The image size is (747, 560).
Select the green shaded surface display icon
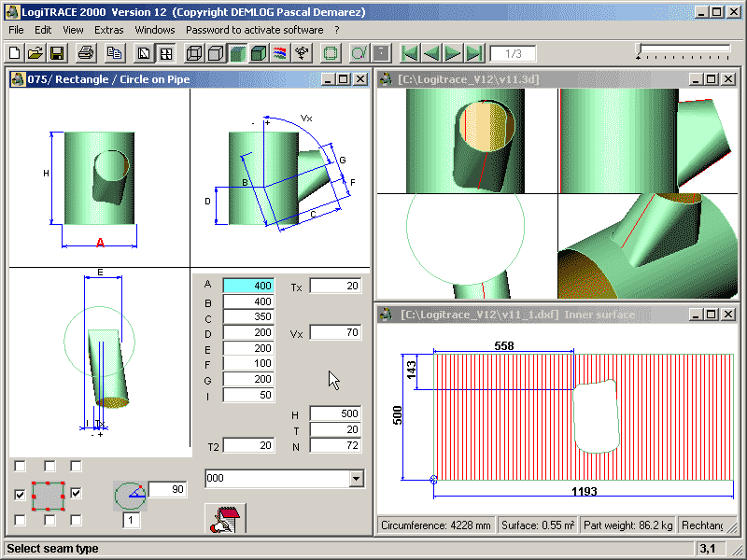click(238, 53)
